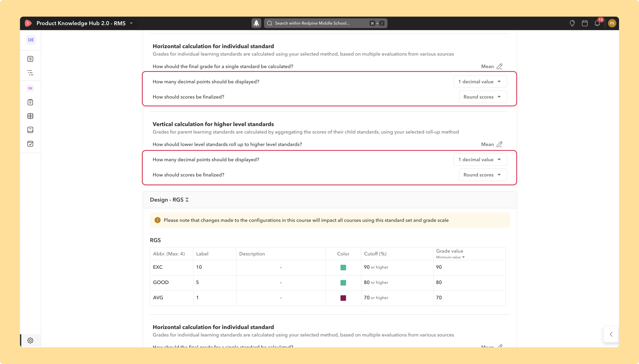639x364 pixels.
Task: Click the search within Redpine Middle School field
Action: coord(326,23)
